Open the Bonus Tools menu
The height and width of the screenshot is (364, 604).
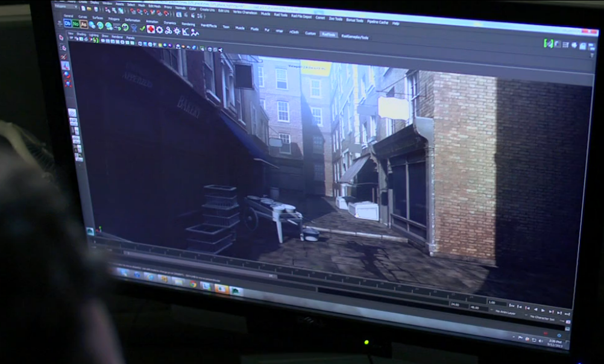pos(354,20)
